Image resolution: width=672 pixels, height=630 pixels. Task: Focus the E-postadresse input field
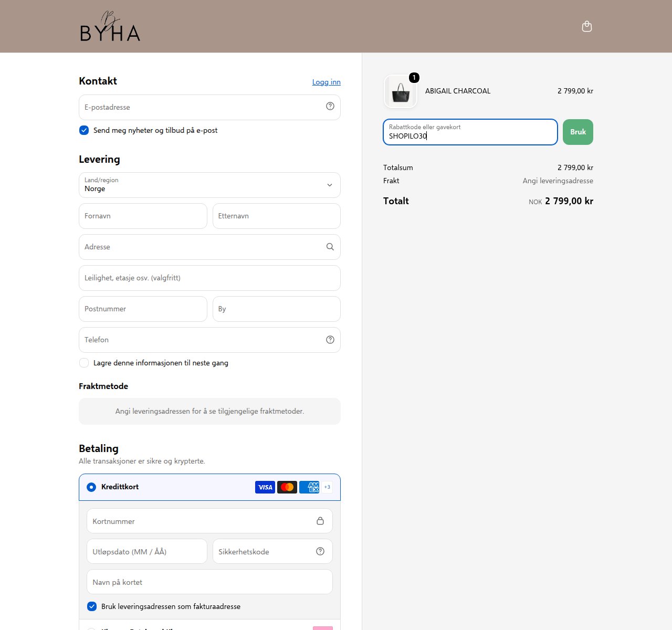tap(209, 107)
